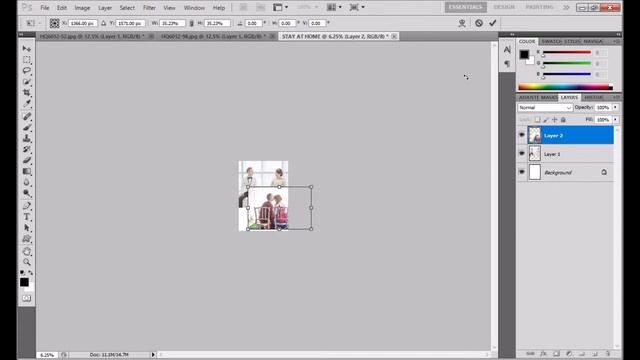Select the Quick Selection tool
This screenshot has height=360, width=640.
pyautogui.click(x=27, y=82)
